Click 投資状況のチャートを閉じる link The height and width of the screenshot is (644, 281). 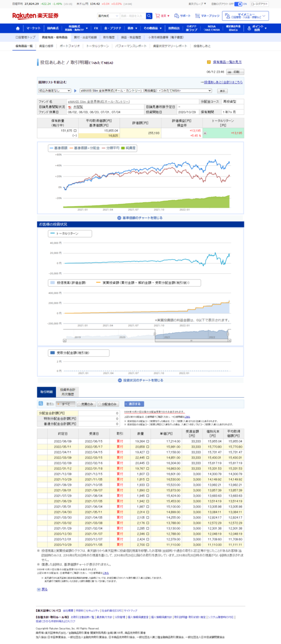click(x=143, y=380)
